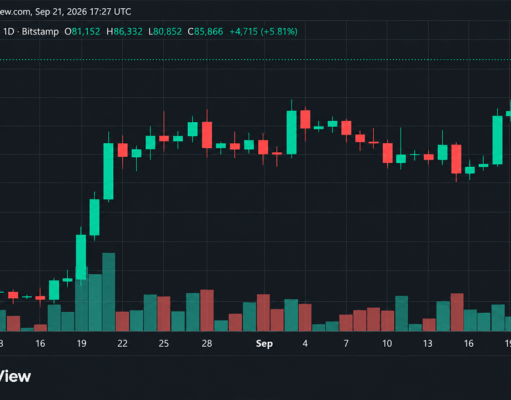
Task: Click the 7 date axis label
Action: tap(346, 343)
